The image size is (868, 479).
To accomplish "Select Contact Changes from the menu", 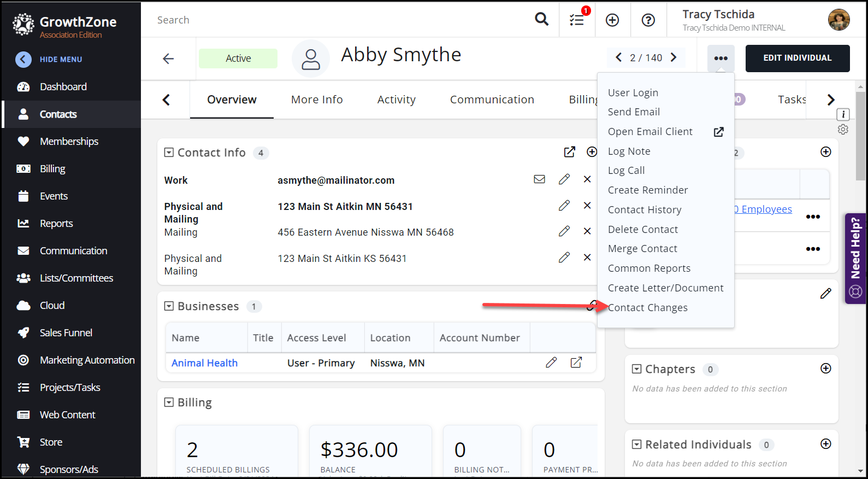I will [647, 308].
